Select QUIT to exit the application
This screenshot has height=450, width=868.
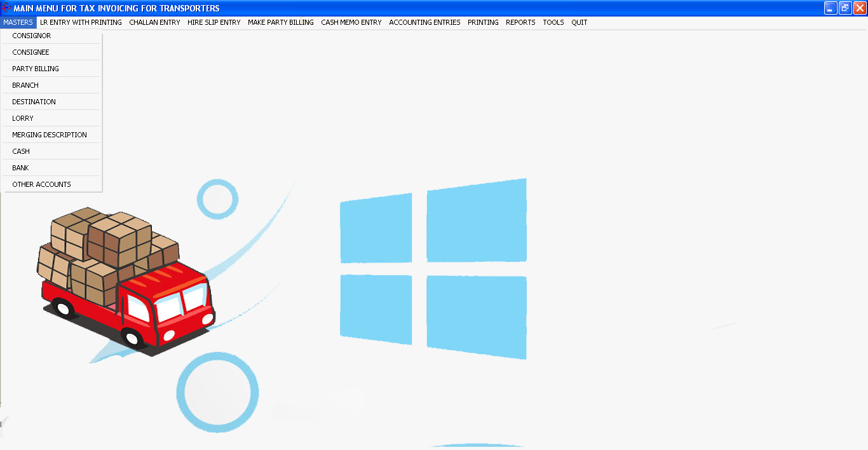tap(579, 22)
